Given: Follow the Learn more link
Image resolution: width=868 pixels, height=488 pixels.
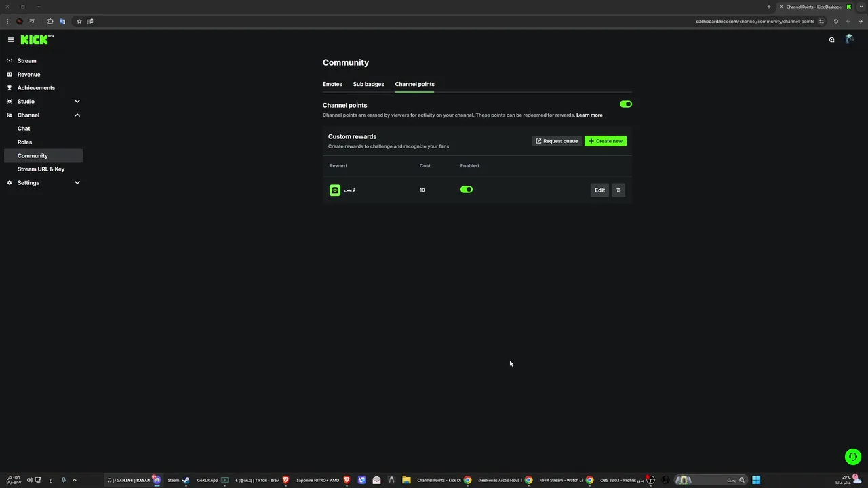Looking at the screenshot, I should [x=589, y=115].
